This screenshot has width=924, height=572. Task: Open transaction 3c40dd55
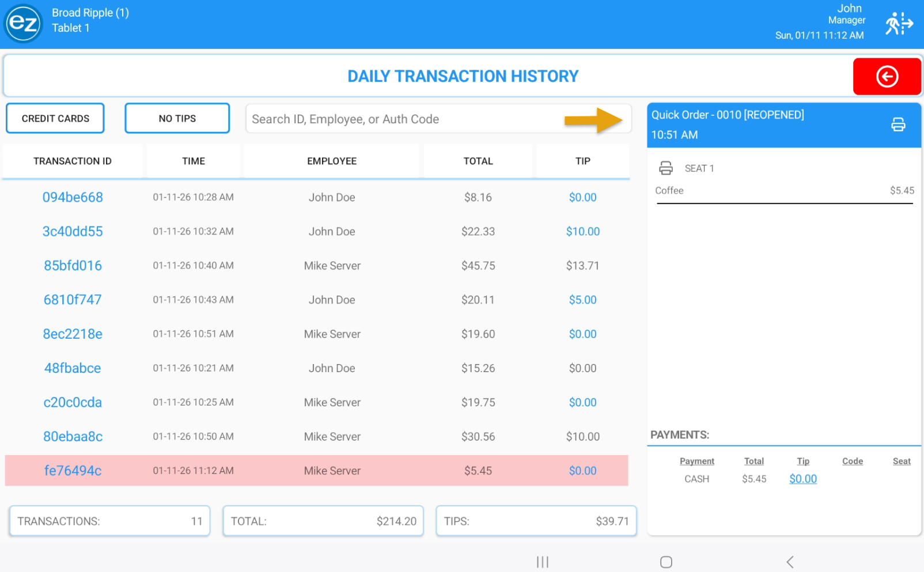(x=73, y=232)
